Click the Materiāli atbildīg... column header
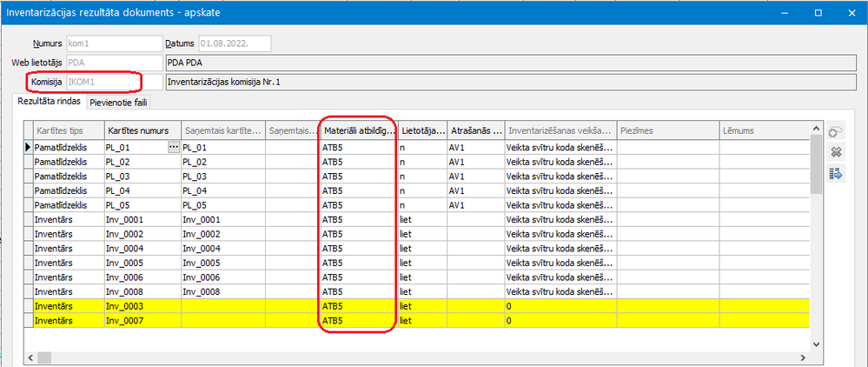The image size is (868, 367). (359, 130)
